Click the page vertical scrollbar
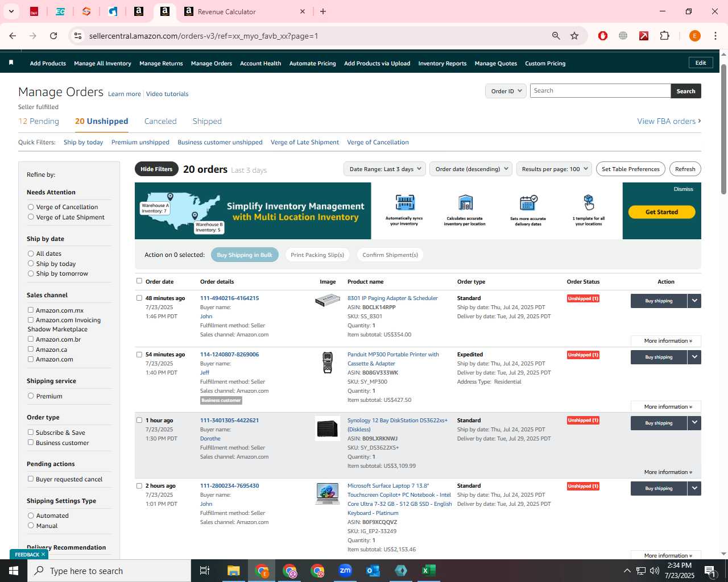 coord(723,129)
